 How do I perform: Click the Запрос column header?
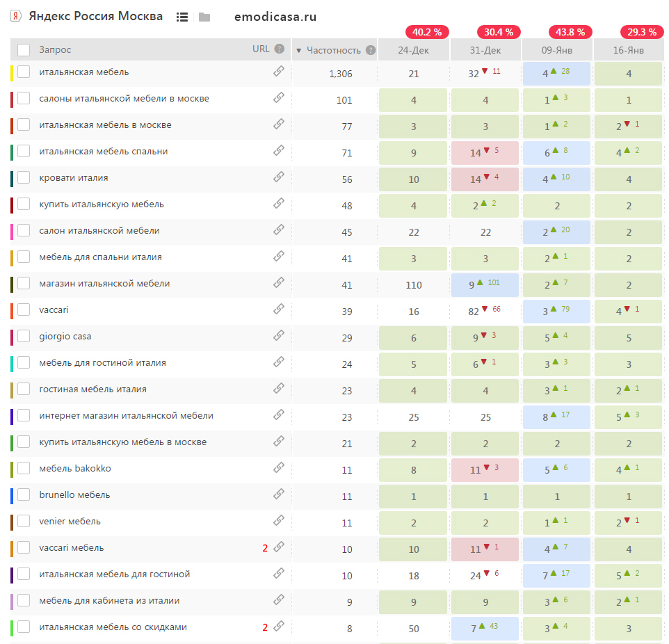tap(55, 49)
